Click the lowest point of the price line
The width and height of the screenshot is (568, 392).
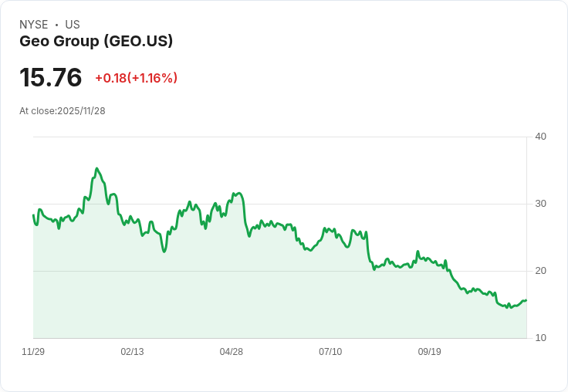click(x=507, y=308)
